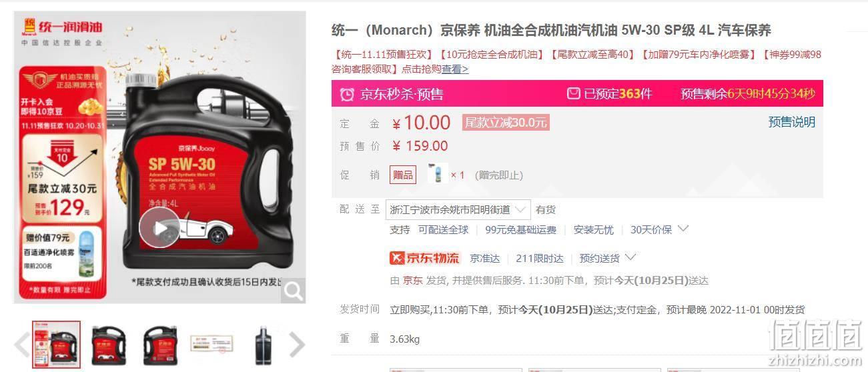Click the alarm clock flash-sale icon

point(347,94)
